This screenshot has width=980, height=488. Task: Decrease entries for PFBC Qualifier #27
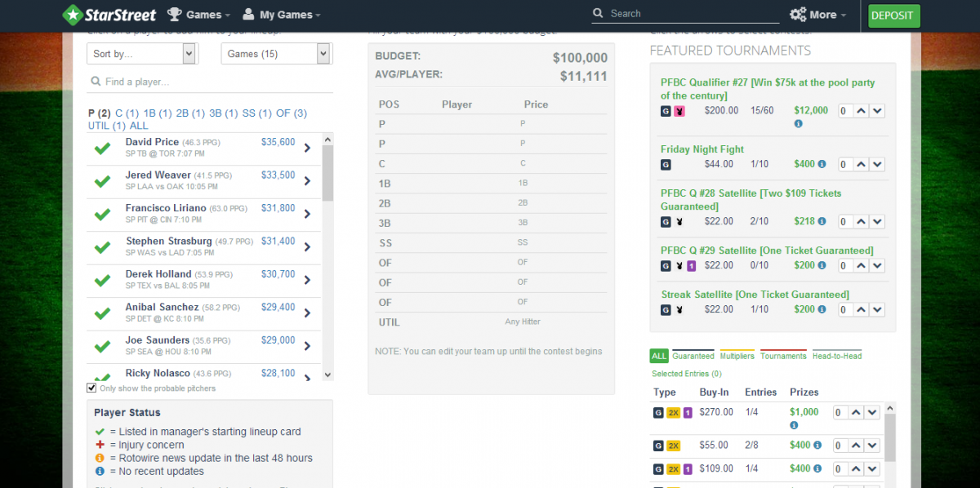click(x=877, y=111)
